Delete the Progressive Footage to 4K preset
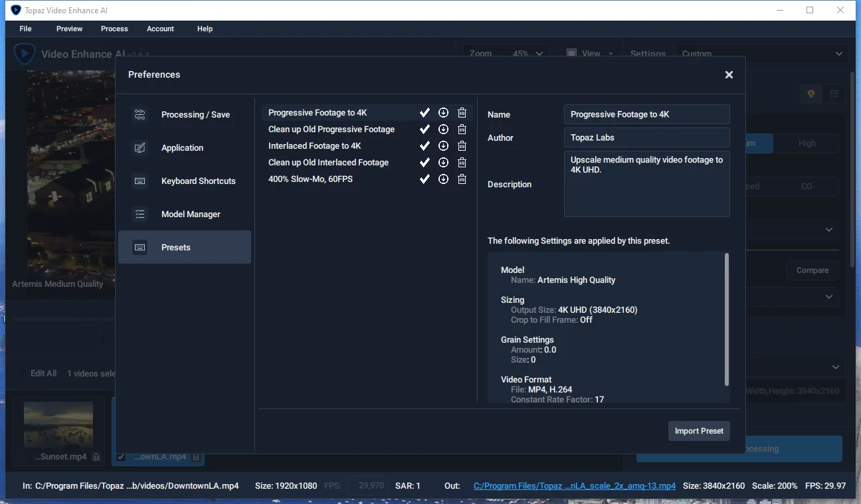Image resolution: width=861 pixels, height=504 pixels. point(462,113)
